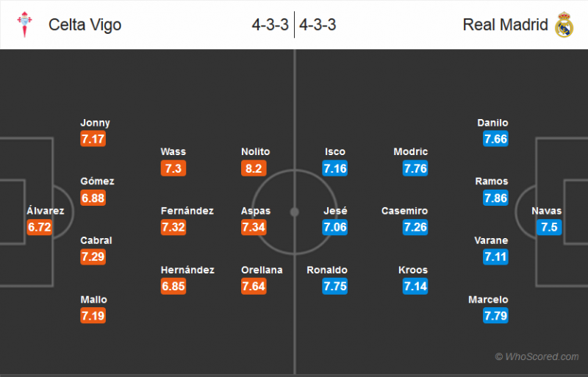Select Modric's 7.76 rating badge
This screenshot has width=588, height=377.
(415, 168)
